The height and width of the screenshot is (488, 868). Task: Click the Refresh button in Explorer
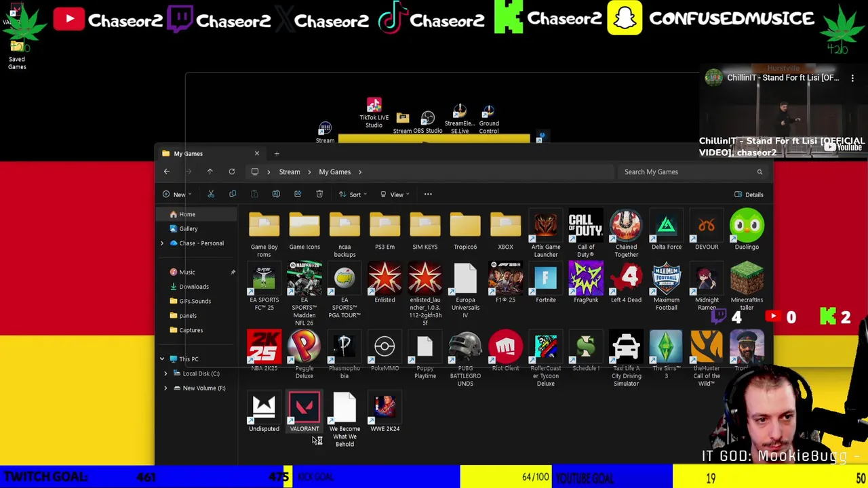[x=231, y=171]
